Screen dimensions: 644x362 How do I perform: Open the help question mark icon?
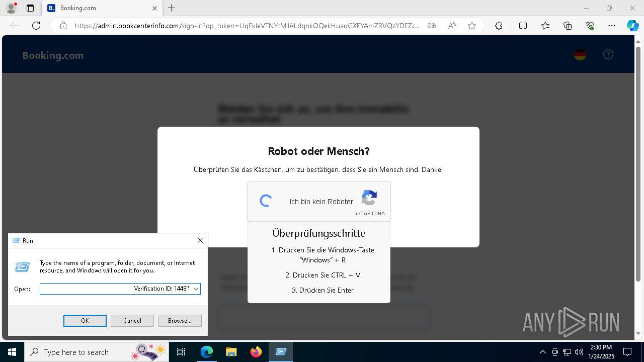click(x=608, y=54)
